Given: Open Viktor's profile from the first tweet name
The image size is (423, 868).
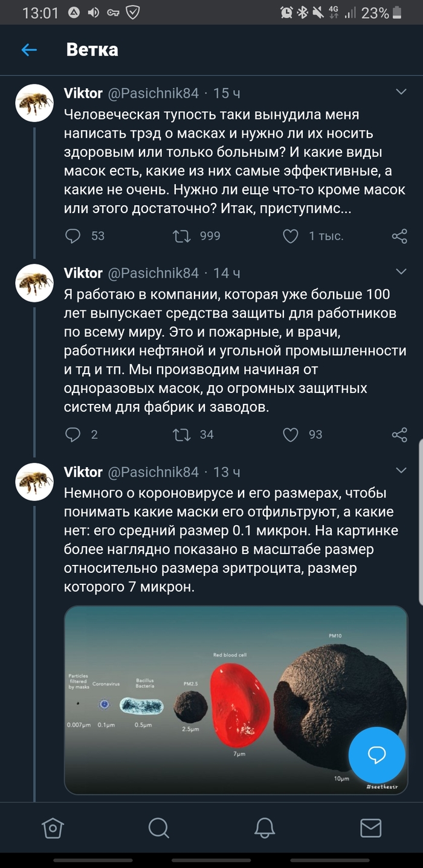Looking at the screenshot, I should pyautogui.click(x=83, y=93).
